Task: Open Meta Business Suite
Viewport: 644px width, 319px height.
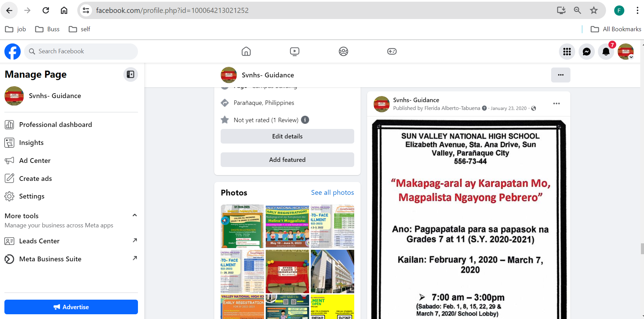Action: click(x=71, y=259)
